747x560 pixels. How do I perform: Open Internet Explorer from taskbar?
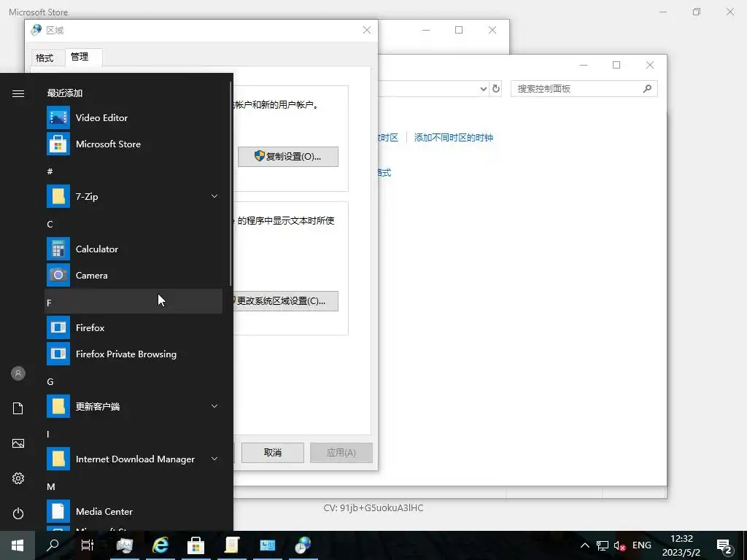click(160, 545)
